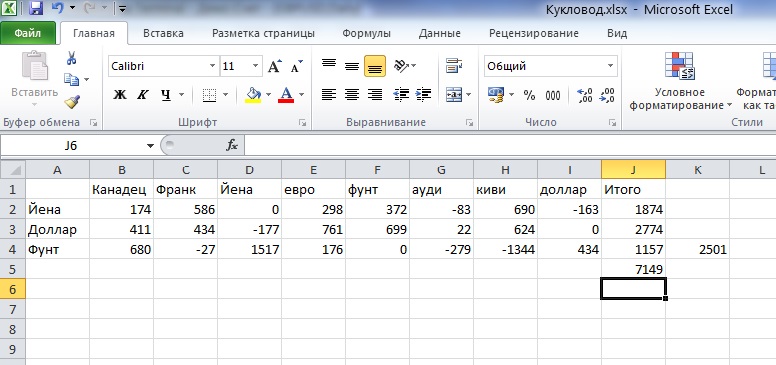Increase decimal places icon
This screenshot has height=365, width=776.
pos(584,95)
